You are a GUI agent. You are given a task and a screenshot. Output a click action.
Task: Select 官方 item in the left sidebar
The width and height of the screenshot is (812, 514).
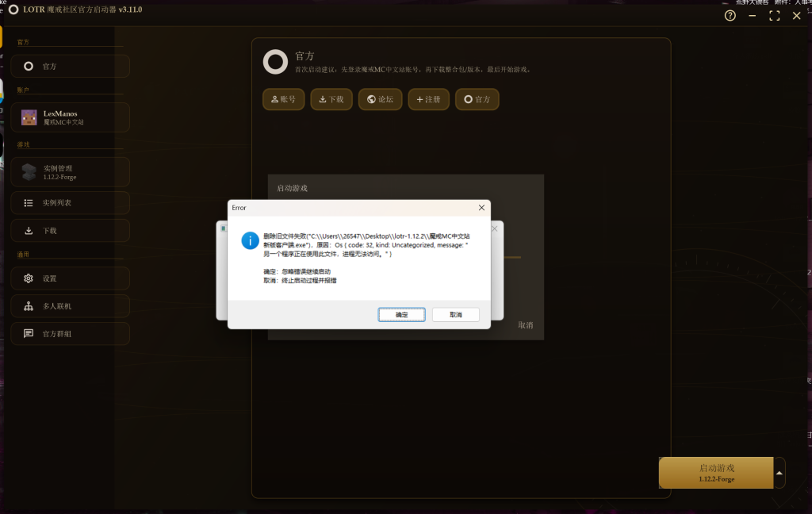coord(70,67)
